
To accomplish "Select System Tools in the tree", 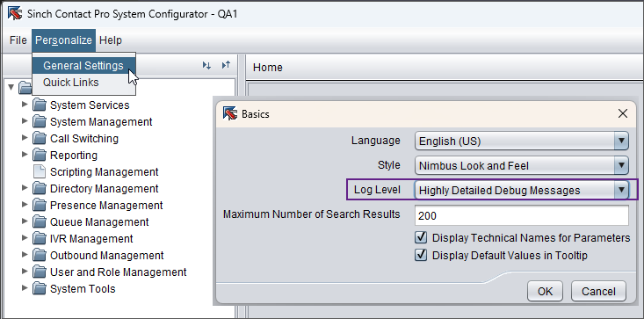I will (x=83, y=289).
